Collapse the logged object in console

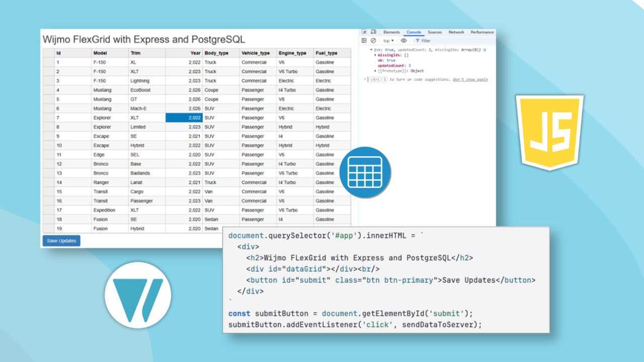click(371, 50)
